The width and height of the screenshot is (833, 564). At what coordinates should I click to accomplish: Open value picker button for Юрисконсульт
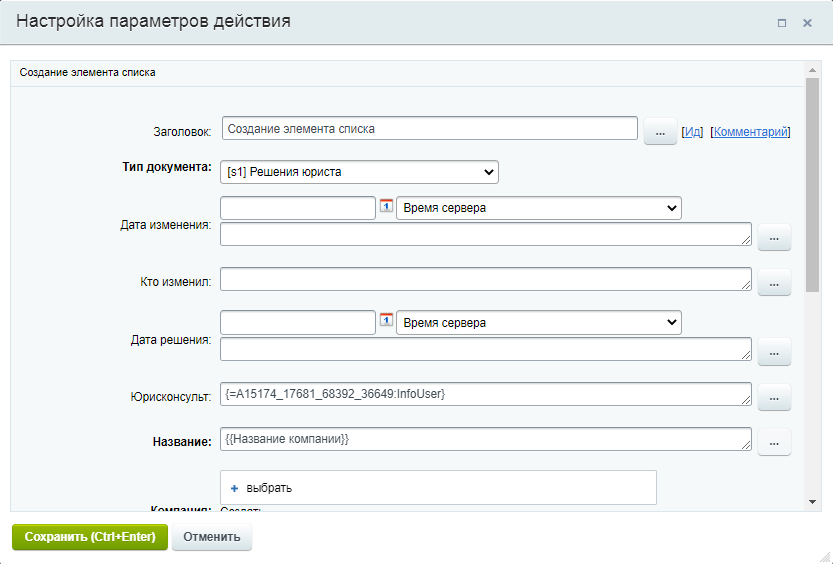(x=774, y=397)
